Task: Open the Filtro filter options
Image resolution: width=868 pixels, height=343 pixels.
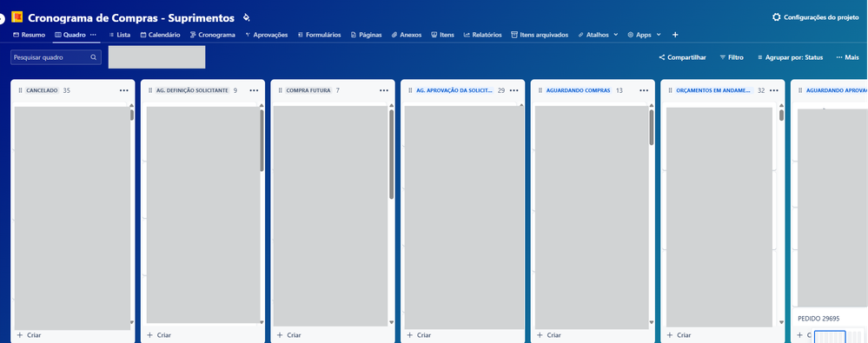Action: (732, 57)
